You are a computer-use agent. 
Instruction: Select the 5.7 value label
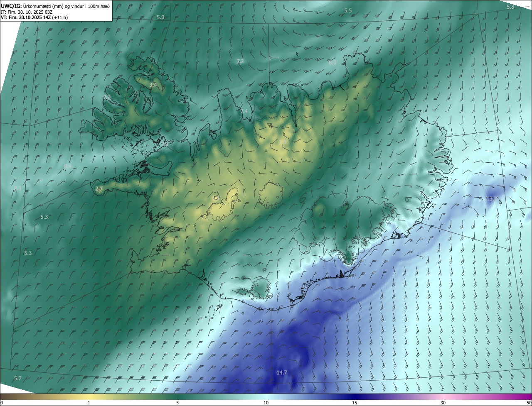coord(17,378)
